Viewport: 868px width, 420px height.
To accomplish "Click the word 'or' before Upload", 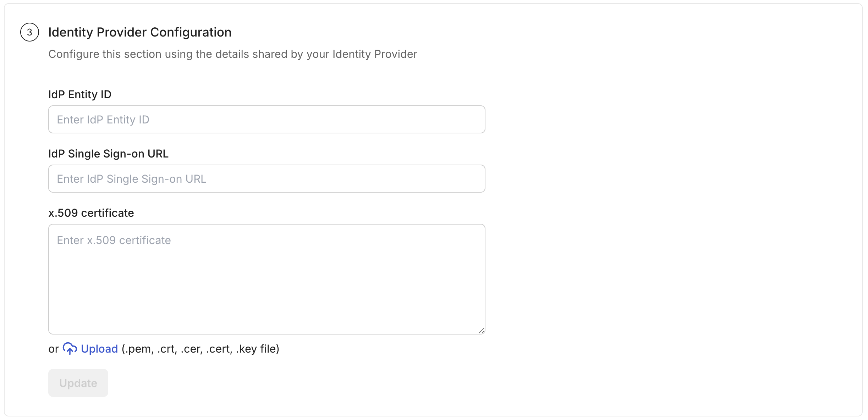I will 53,349.
